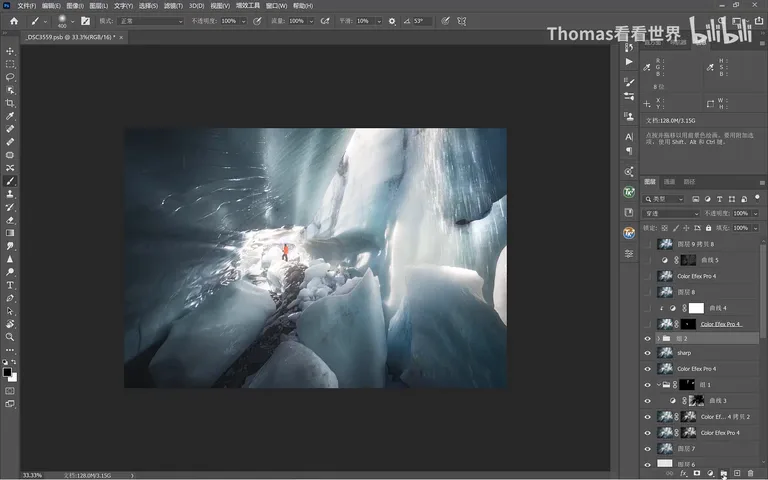Select the Eraser tool
The image size is (768, 480).
(x=10, y=220)
